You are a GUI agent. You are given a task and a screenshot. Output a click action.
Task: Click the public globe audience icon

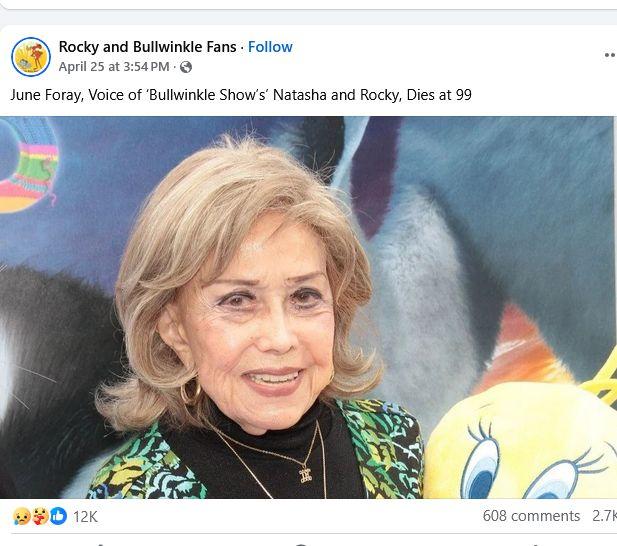185,68
